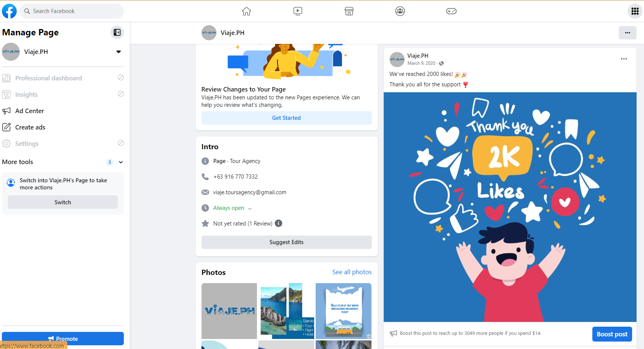Viewport: 644px width, 349px height.
Task: Open the Watch video icon
Action: [x=298, y=11]
